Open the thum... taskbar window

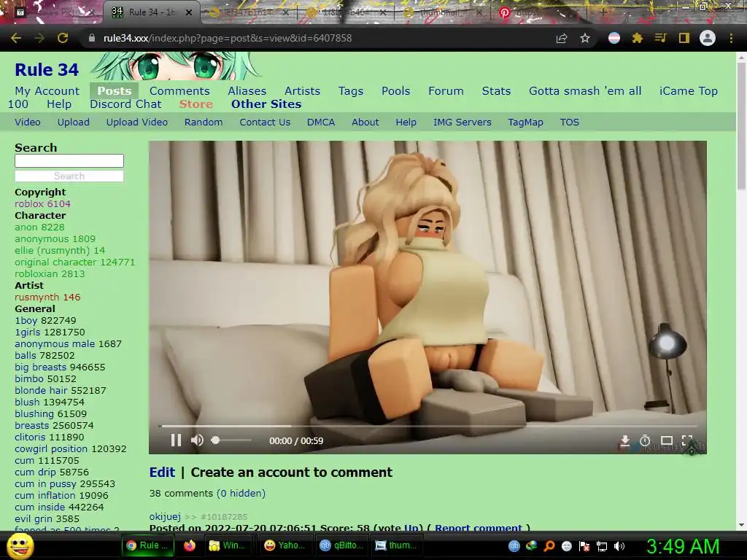tap(396, 545)
